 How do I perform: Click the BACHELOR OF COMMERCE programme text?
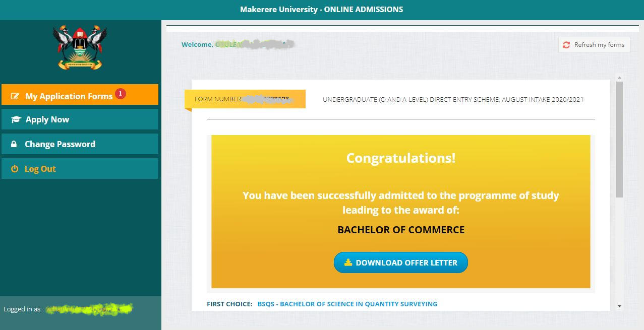[x=401, y=230]
